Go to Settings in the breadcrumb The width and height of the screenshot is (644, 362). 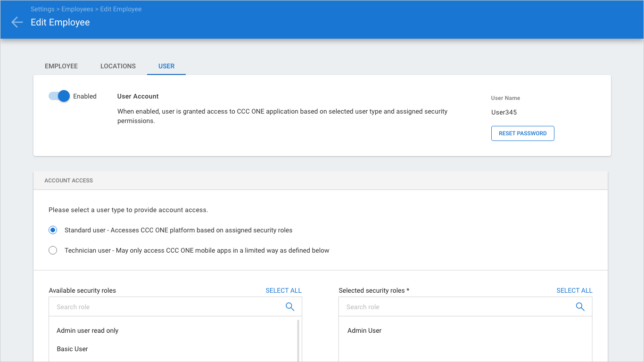[x=42, y=9]
